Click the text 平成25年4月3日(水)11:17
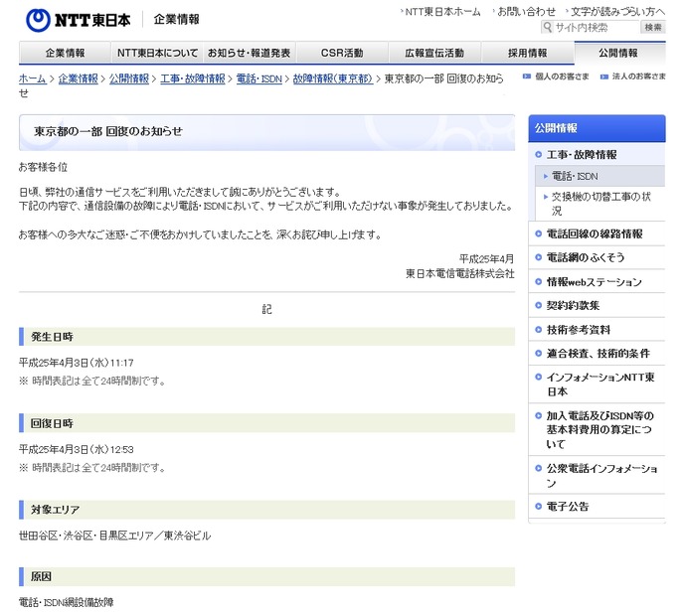 pyautogui.click(x=77, y=363)
